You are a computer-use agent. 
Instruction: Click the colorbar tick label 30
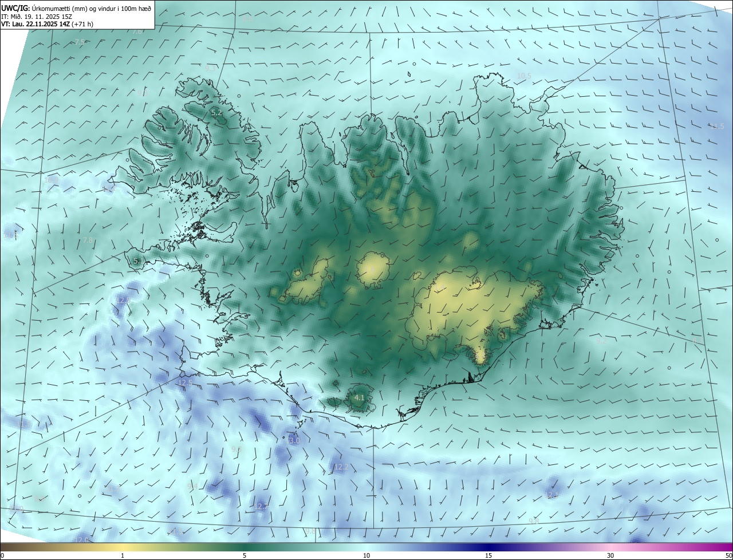[x=610, y=555]
